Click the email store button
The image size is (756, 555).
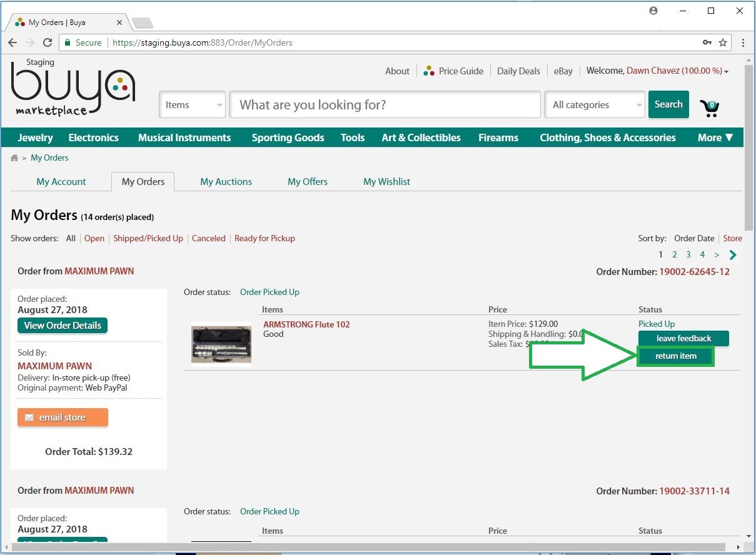point(63,417)
